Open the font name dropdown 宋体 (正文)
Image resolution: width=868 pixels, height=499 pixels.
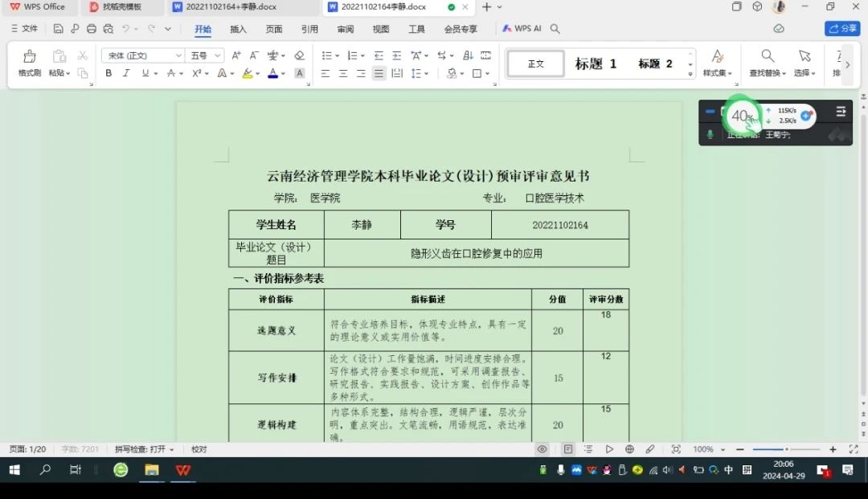[x=142, y=55]
